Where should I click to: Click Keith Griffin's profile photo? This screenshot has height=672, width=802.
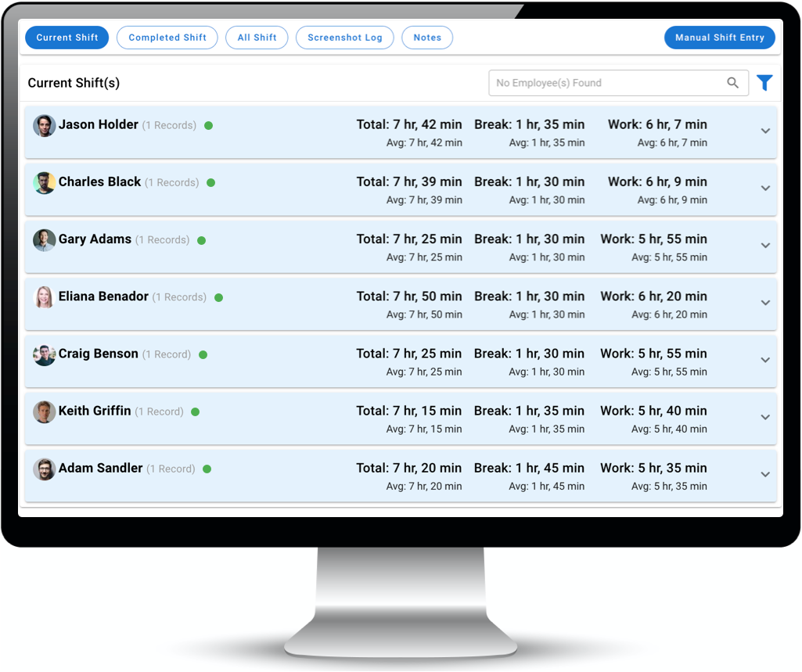pyautogui.click(x=44, y=411)
